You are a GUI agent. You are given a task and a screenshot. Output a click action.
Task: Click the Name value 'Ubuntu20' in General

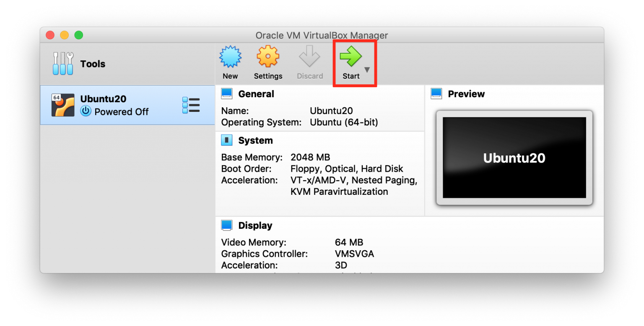tap(331, 111)
